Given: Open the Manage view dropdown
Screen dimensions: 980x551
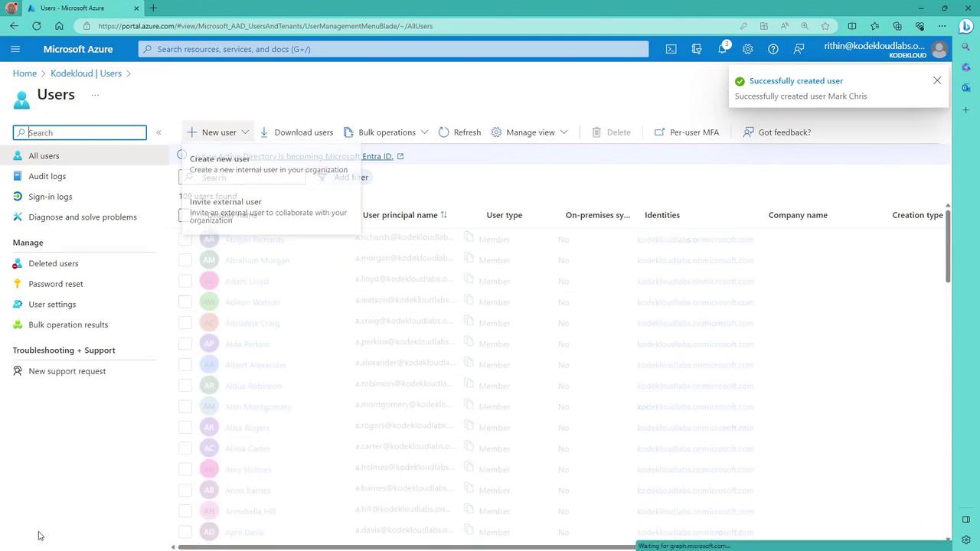Looking at the screenshot, I should [x=530, y=132].
